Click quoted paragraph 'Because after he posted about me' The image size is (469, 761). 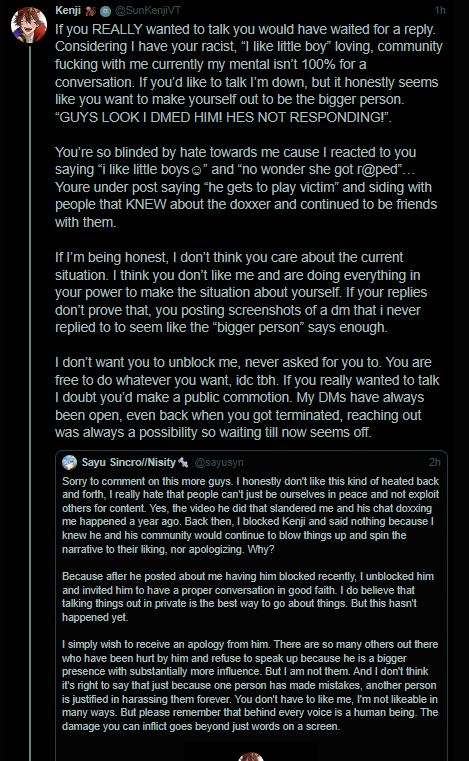[x=248, y=596]
